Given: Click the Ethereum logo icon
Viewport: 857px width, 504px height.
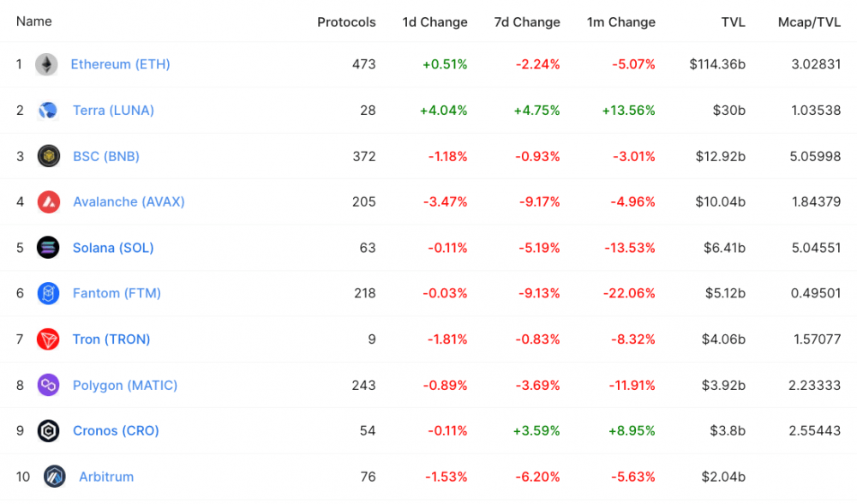Looking at the screenshot, I should coord(46,64).
